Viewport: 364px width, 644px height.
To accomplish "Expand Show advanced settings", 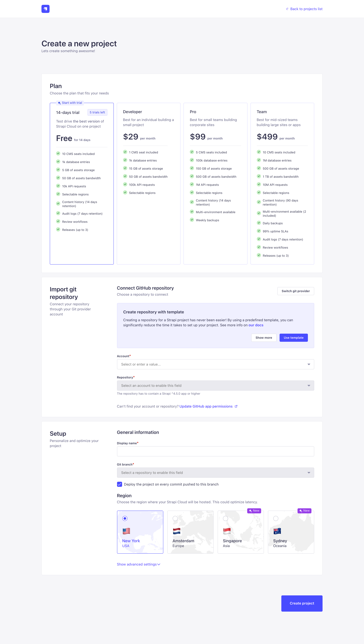I will point(139,564).
